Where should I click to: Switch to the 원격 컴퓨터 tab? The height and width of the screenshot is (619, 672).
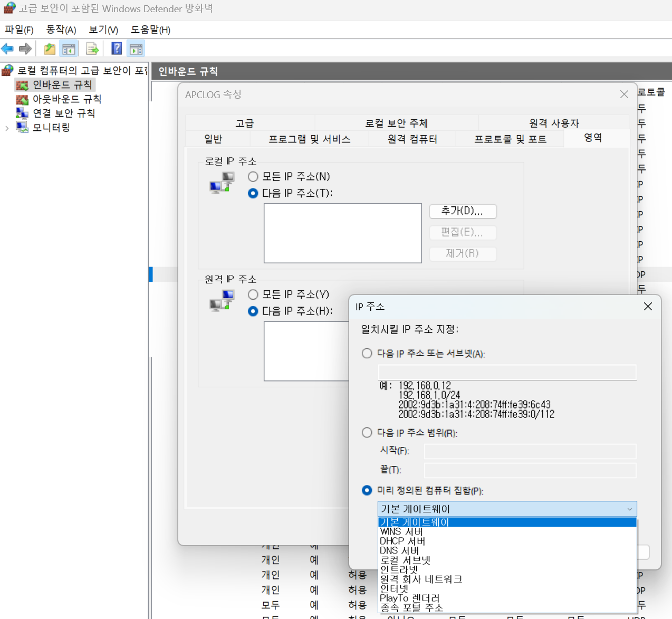tap(412, 139)
